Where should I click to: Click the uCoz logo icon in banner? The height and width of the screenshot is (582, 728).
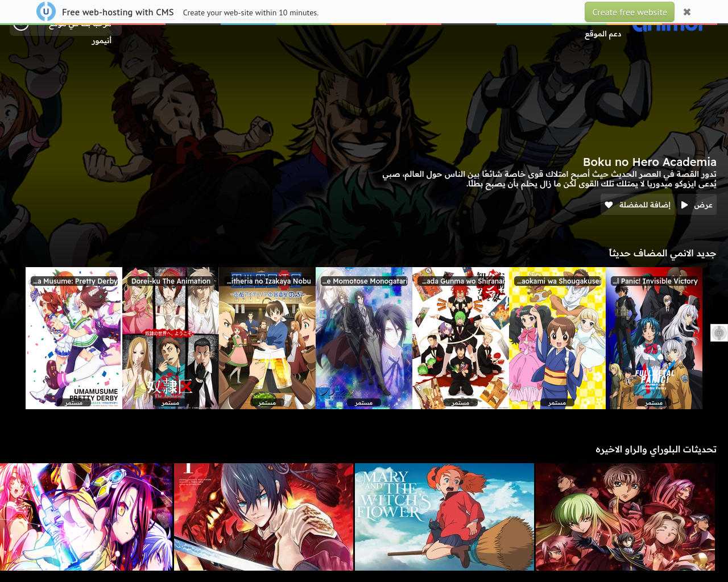point(46,11)
